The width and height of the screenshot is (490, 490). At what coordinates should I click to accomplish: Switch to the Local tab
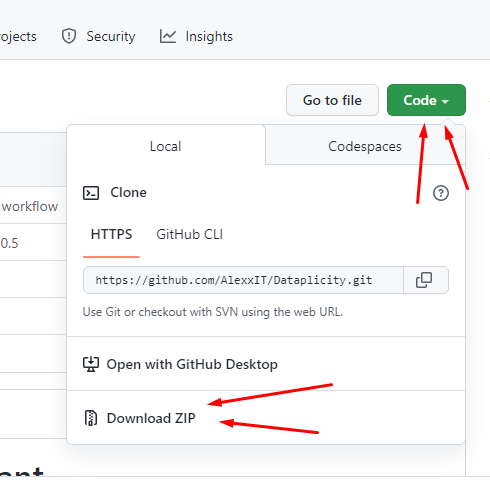tap(166, 146)
